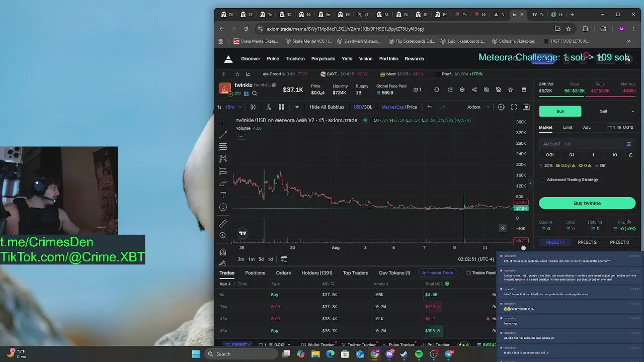This screenshot has width=644, height=362.
Task: Search token with magnifier under twinkle
Action: [x=255, y=94]
